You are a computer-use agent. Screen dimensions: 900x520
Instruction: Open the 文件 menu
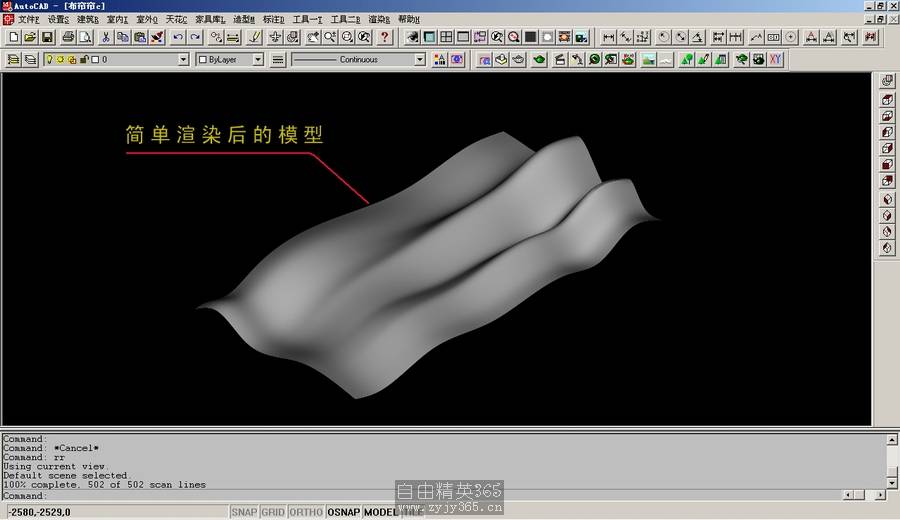28,19
